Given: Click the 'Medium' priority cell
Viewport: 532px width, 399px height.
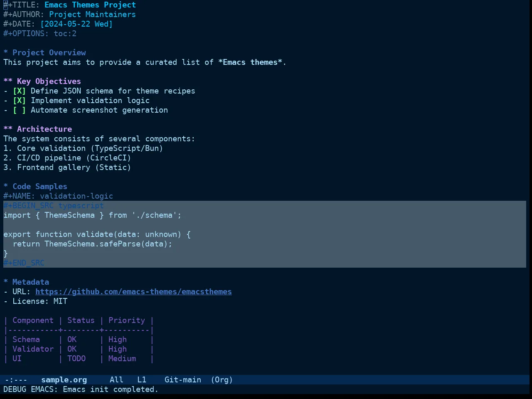Looking at the screenshot, I should tap(122, 359).
